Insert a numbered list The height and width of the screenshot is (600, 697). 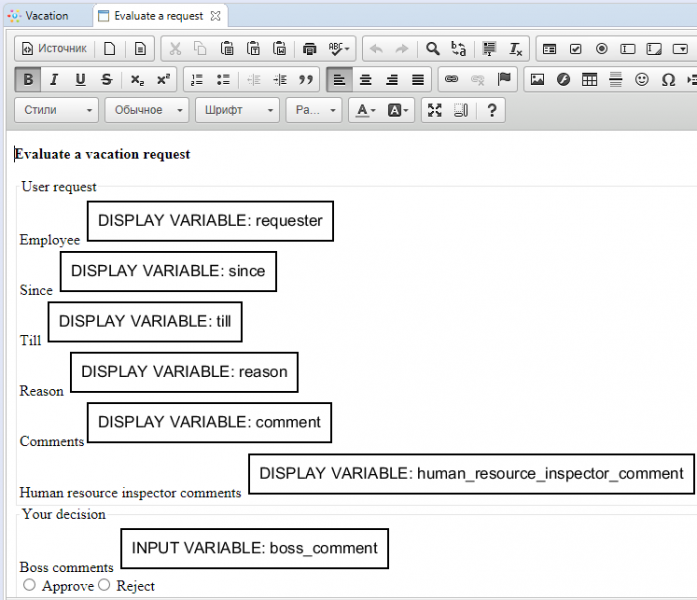pyautogui.click(x=197, y=80)
